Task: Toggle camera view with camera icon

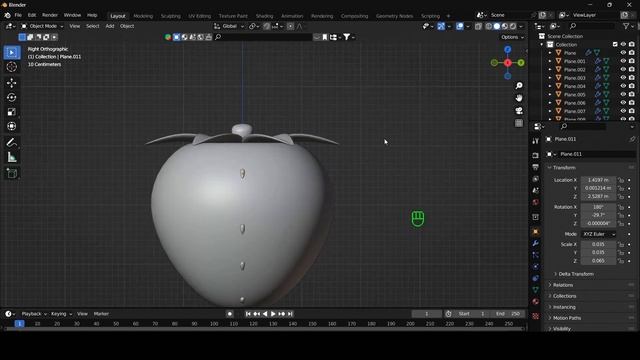Action: pos(519,111)
